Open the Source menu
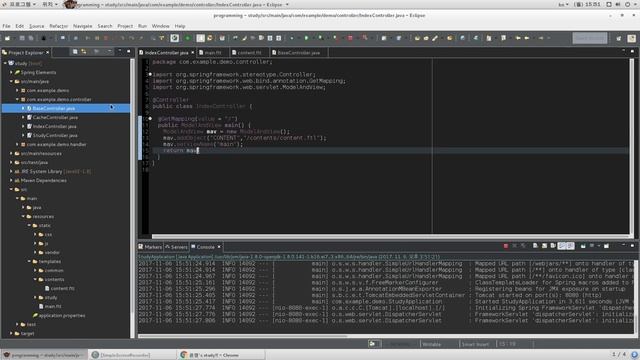 pyautogui.click(x=36, y=26)
